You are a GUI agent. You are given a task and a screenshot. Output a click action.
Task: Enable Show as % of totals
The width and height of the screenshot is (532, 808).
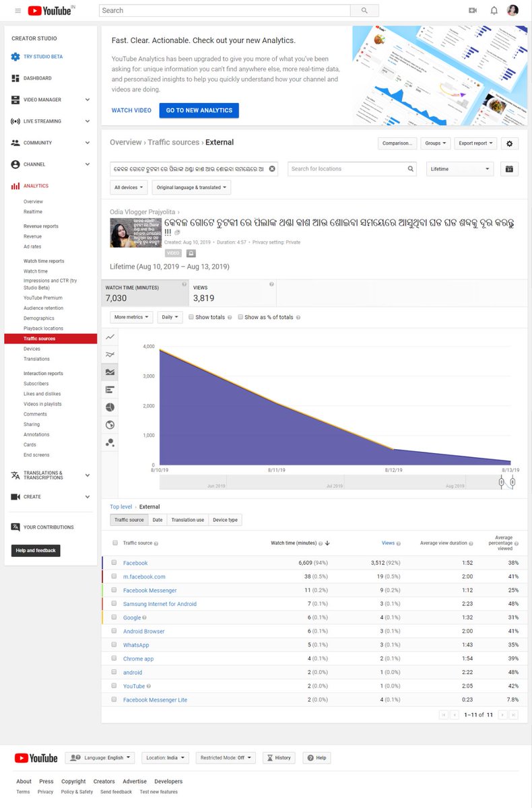240,317
